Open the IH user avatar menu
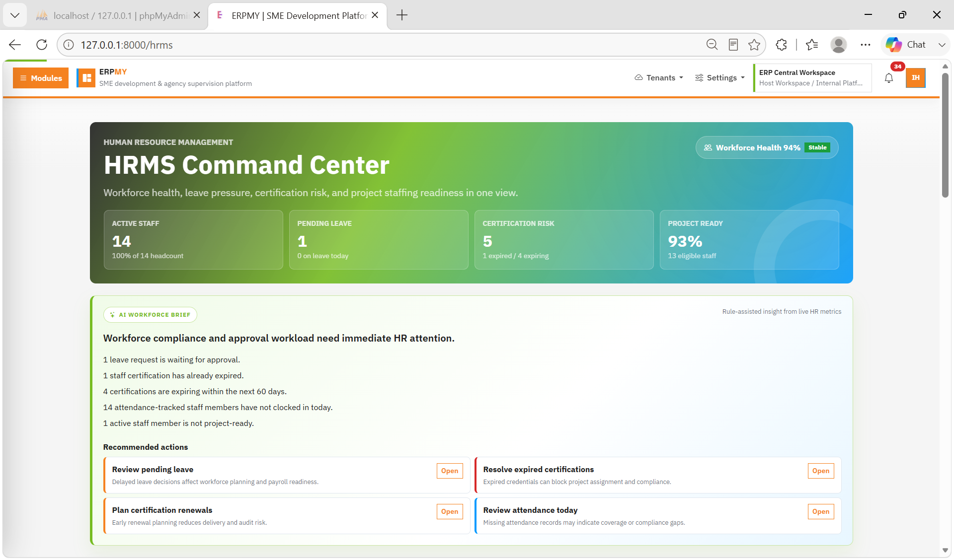This screenshot has width=954, height=560. point(915,78)
